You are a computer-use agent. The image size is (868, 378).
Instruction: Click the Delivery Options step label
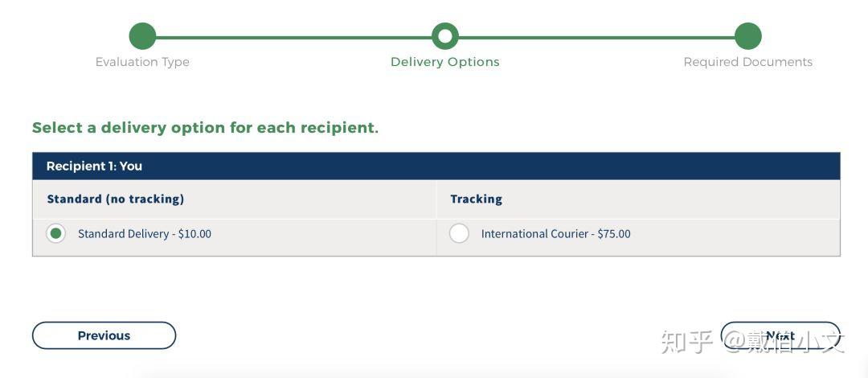coord(444,62)
